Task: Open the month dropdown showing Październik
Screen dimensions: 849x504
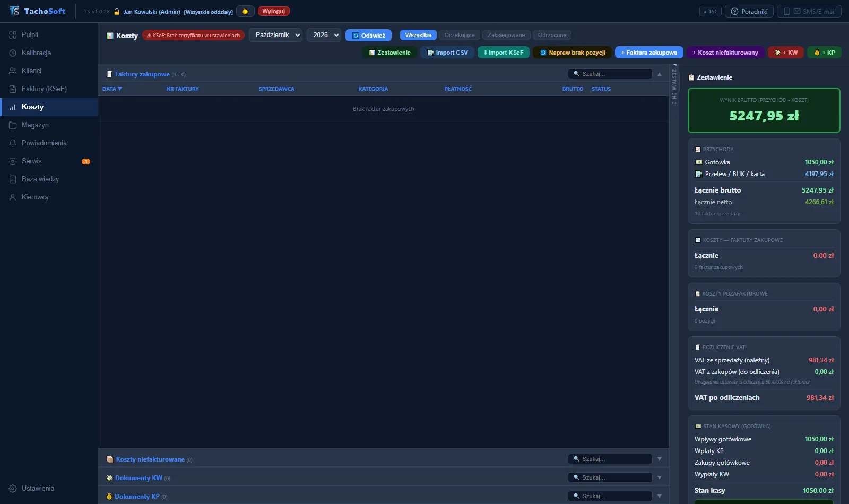Action: 275,35
